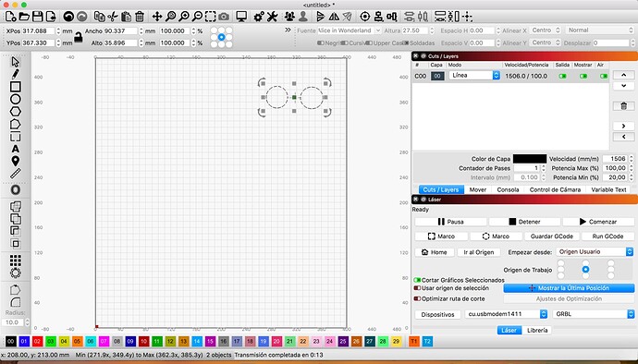
Task: Toggle Mostrar switch for layer C00
Action: point(583,76)
